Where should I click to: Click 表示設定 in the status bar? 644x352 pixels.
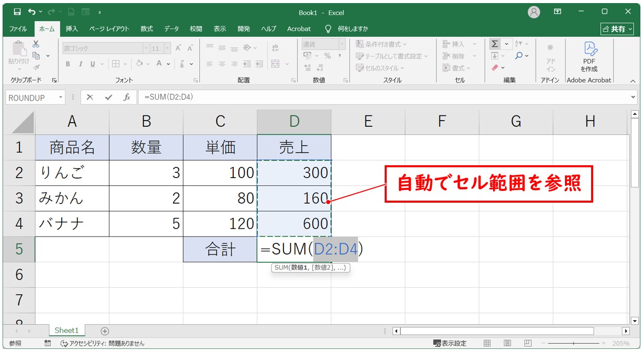[450, 343]
